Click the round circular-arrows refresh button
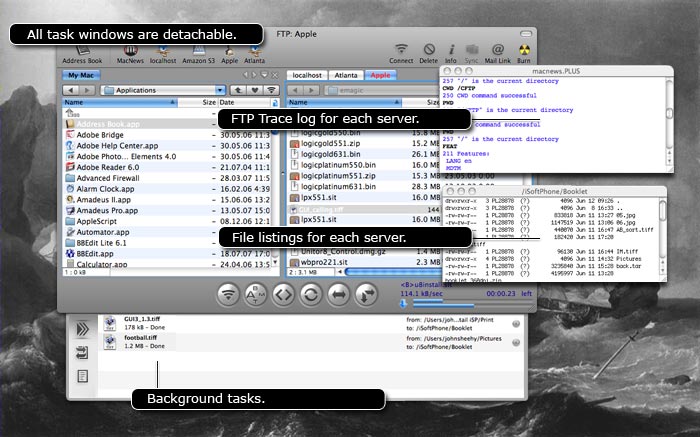 click(x=311, y=295)
